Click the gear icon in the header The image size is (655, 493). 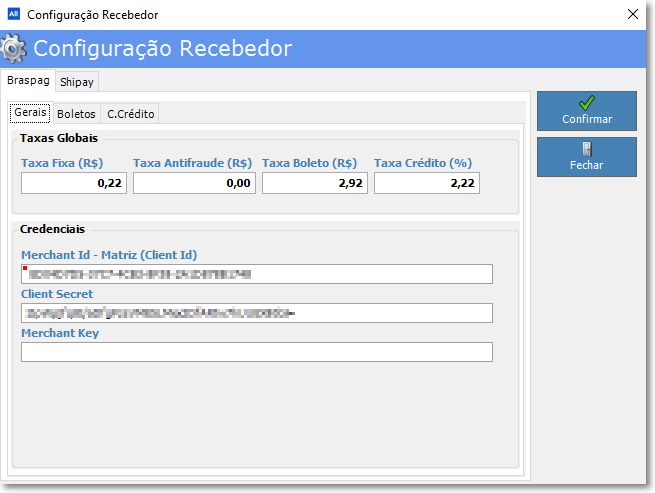tap(14, 48)
